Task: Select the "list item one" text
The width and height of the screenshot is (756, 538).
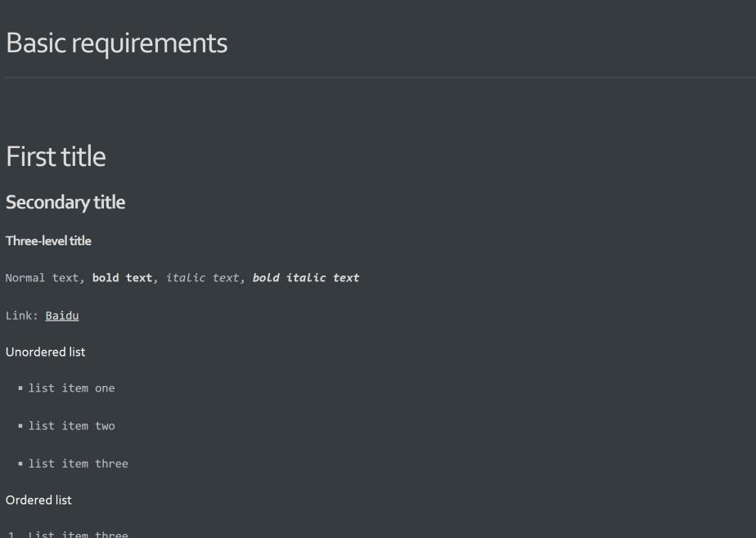Action: 72,388
